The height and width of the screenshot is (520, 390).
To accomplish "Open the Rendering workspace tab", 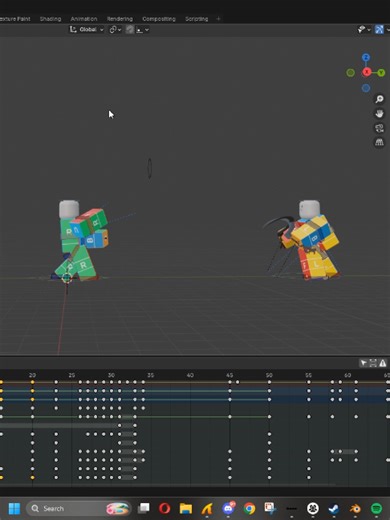I will click(120, 19).
